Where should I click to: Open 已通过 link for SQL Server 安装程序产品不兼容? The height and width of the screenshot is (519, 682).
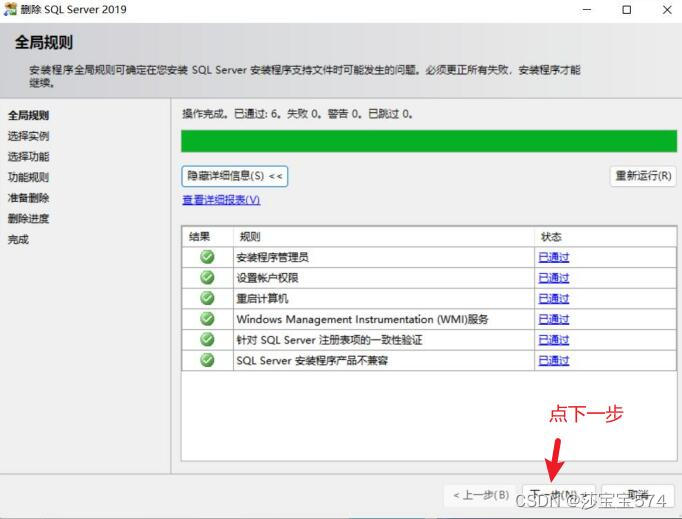coord(553,360)
